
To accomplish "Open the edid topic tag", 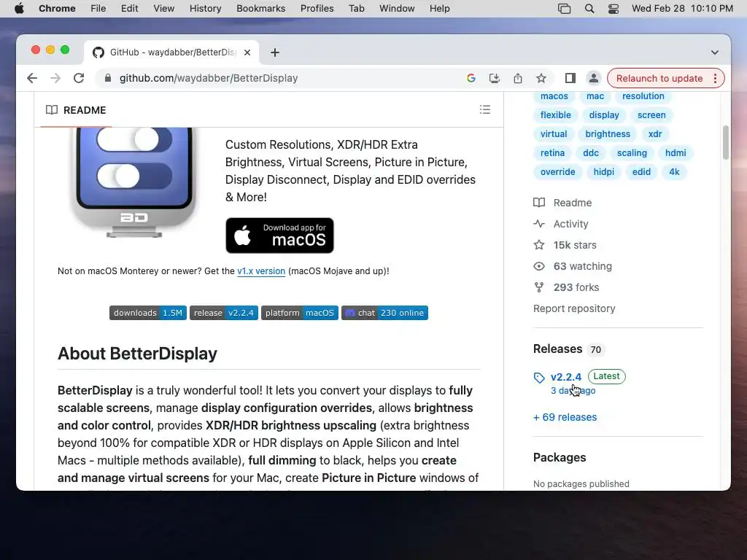I will pyautogui.click(x=641, y=172).
